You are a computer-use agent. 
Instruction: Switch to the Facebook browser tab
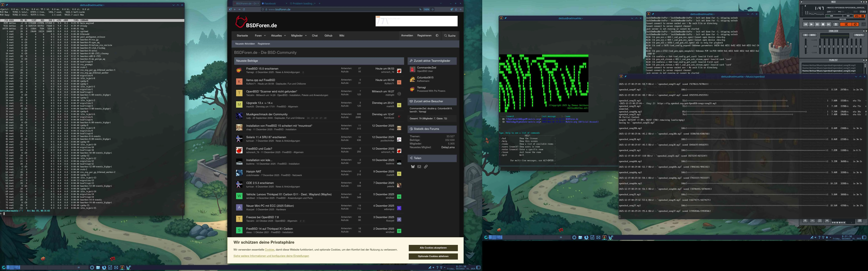tap(270, 3)
